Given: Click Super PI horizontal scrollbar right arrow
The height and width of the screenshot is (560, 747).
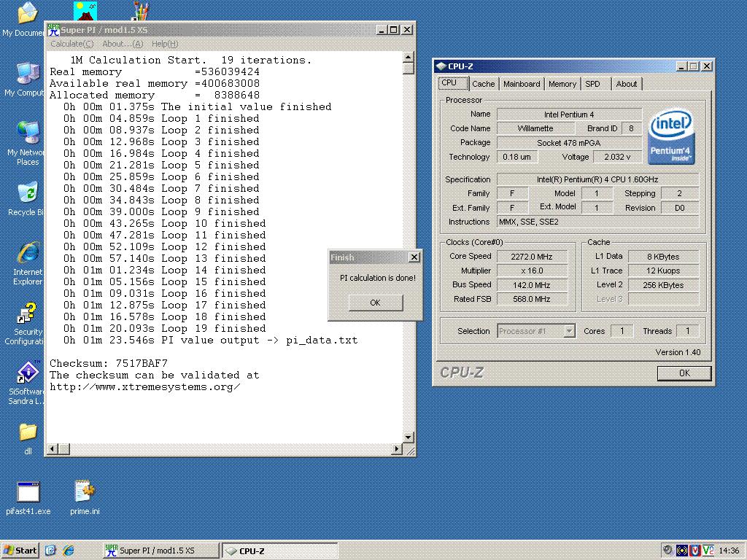Looking at the screenshot, I should 396,448.
